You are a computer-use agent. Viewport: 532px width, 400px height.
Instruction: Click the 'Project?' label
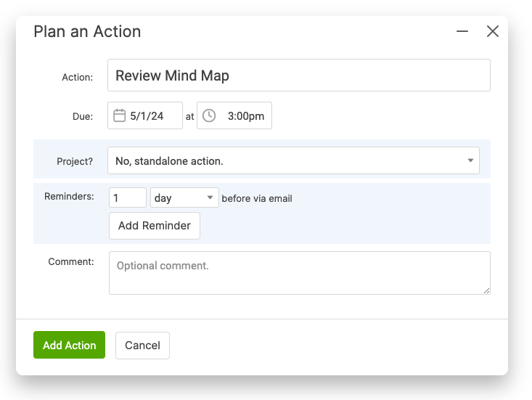75,161
